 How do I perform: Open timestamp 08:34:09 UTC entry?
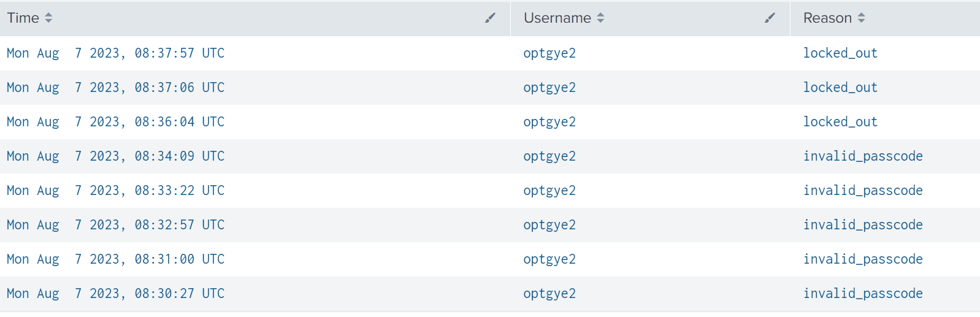coord(115,156)
